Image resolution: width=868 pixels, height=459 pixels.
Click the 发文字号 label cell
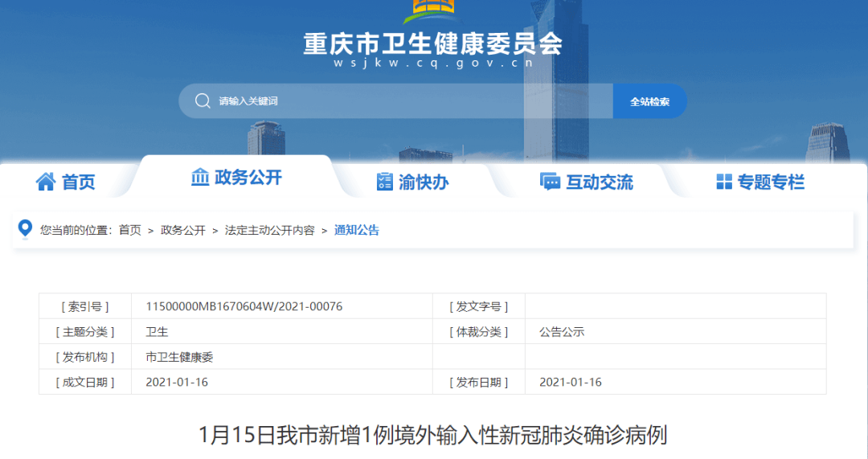(x=479, y=306)
